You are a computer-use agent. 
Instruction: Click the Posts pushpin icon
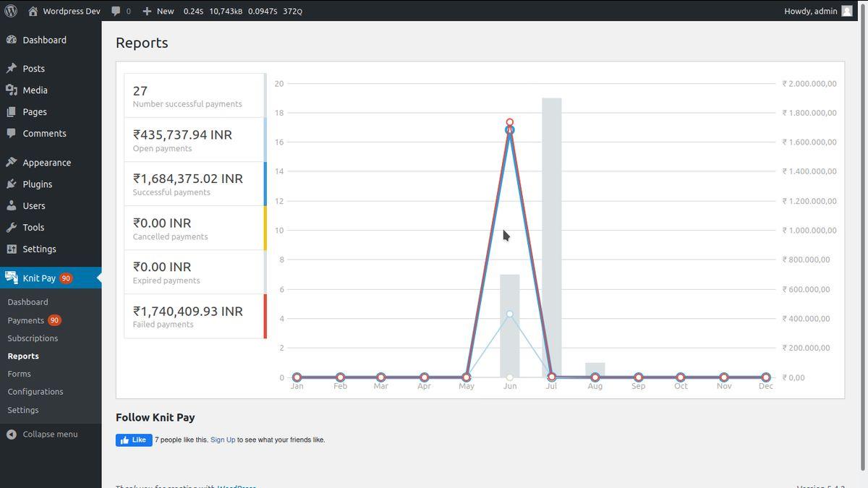coord(11,69)
